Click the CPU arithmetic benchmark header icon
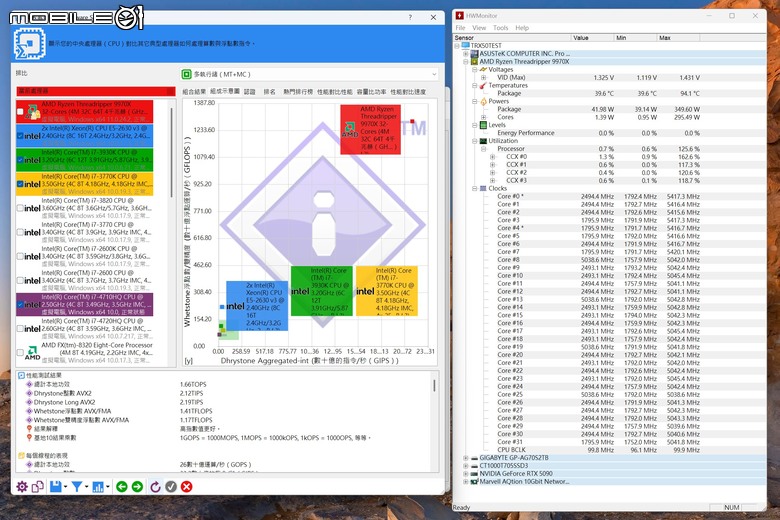The height and width of the screenshot is (520, 780). pos(29,44)
